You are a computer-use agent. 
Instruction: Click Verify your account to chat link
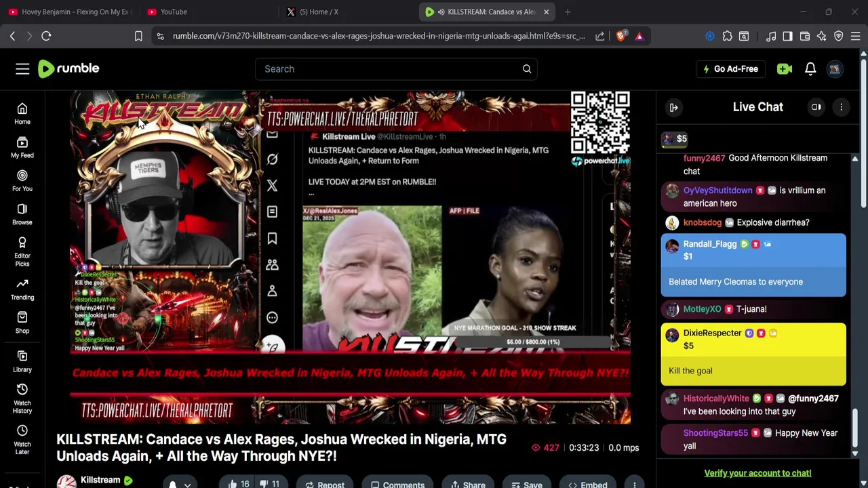pyautogui.click(x=757, y=473)
